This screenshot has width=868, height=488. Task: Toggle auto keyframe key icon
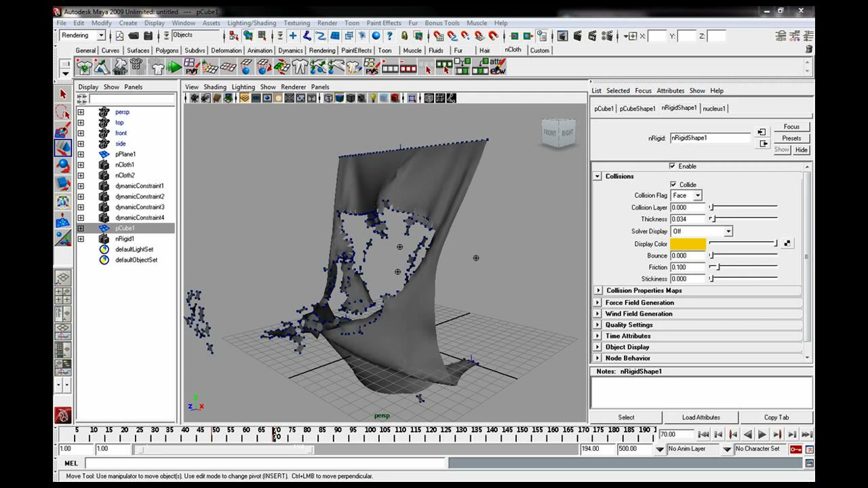pyautogui.click(x=795, y=449)
